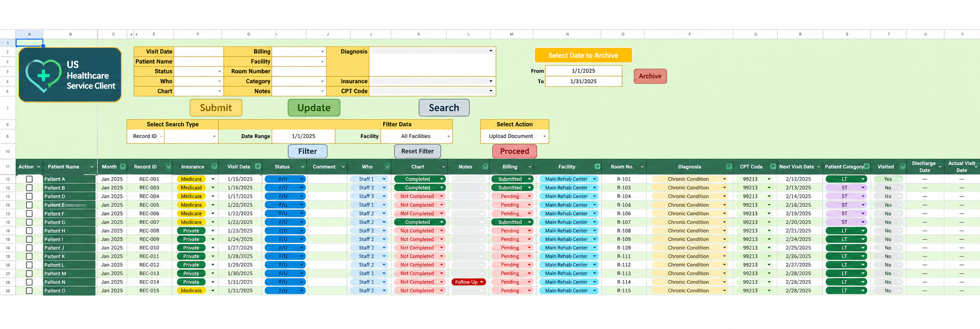
Task: Select column header P
Action: [690, 34]
